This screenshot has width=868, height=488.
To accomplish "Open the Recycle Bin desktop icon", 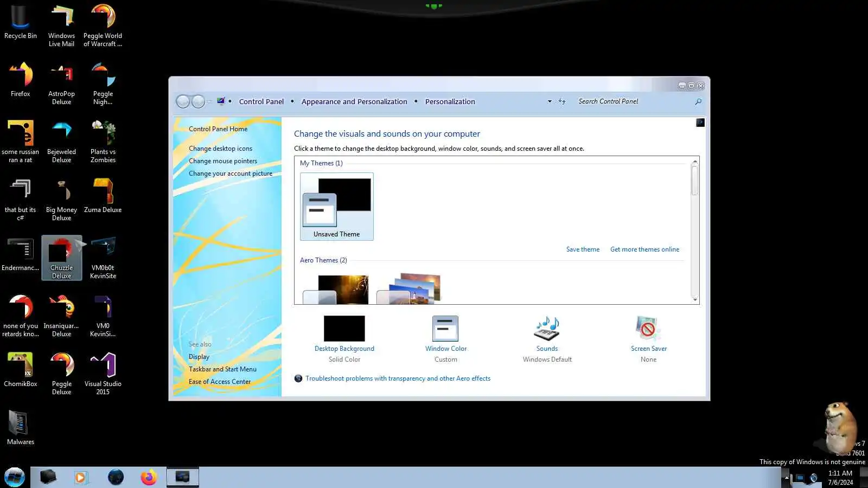I will (21, 23).
